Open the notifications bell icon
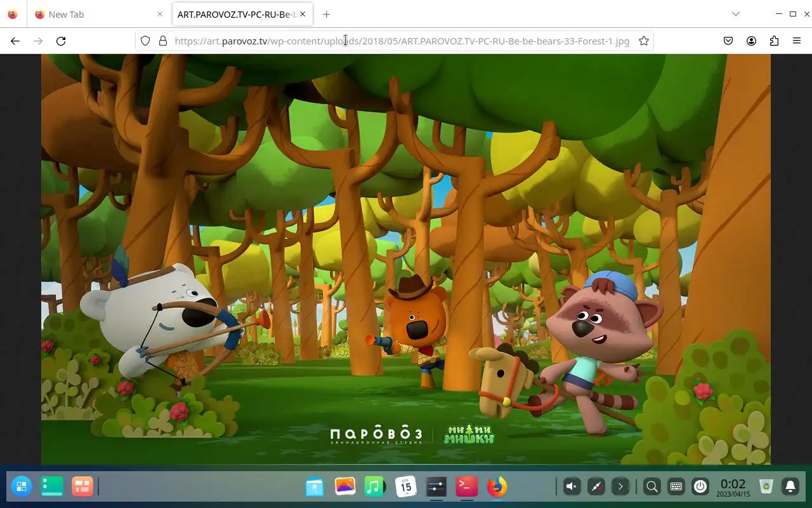Screen dimensions: 812x508 point(790,487)
